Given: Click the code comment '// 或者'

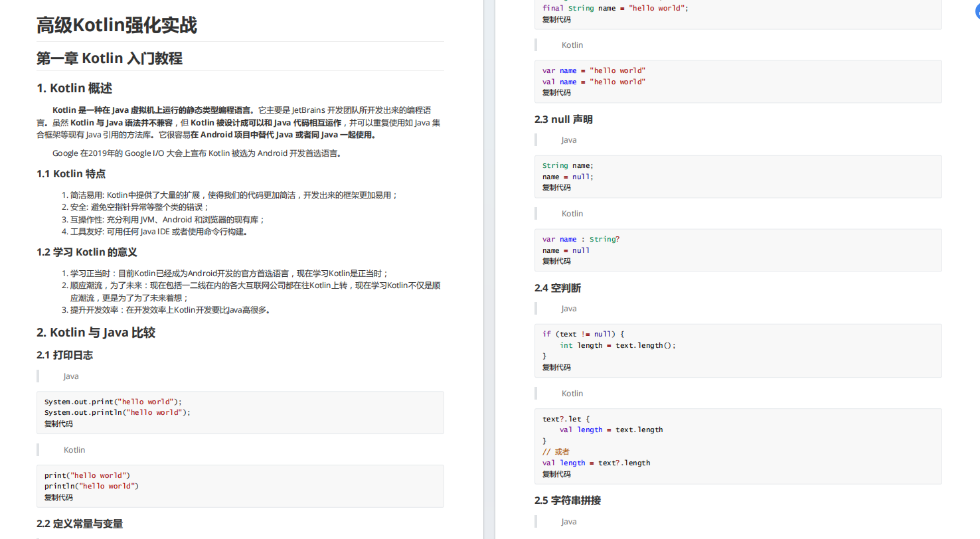Looking at the screenshot, I should point(556,451).
